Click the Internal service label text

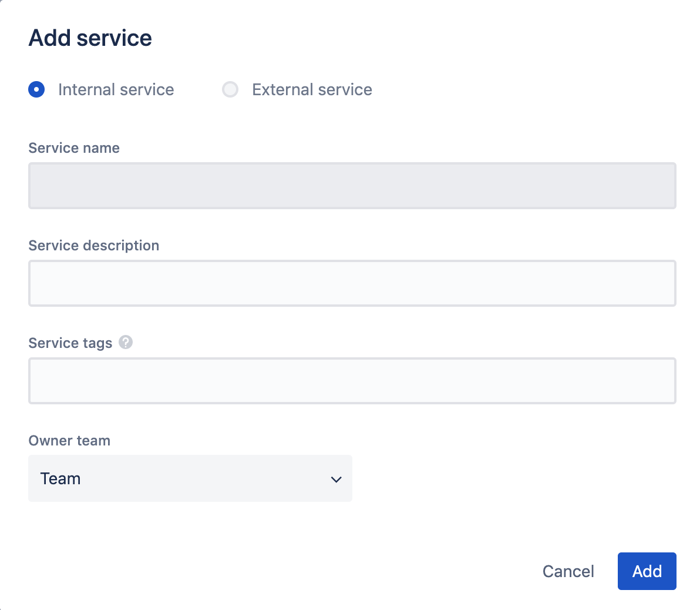pyautogui.click(x=116, y=89)
